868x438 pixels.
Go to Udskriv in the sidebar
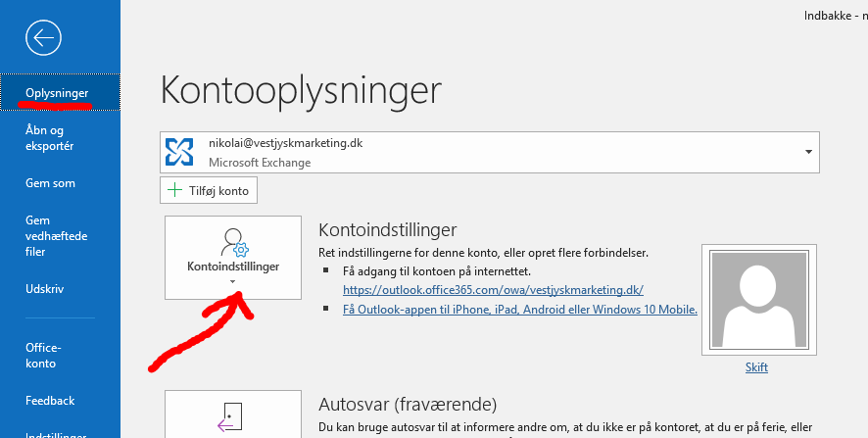[x=46, y=289]
